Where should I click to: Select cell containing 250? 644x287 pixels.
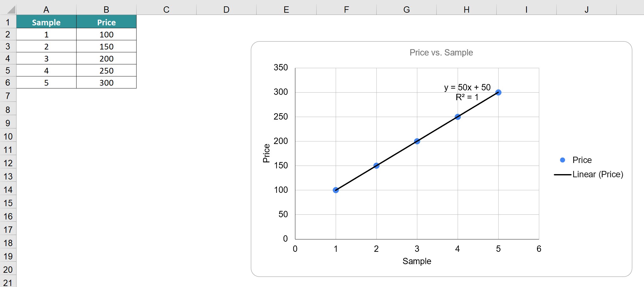[106, 70]
